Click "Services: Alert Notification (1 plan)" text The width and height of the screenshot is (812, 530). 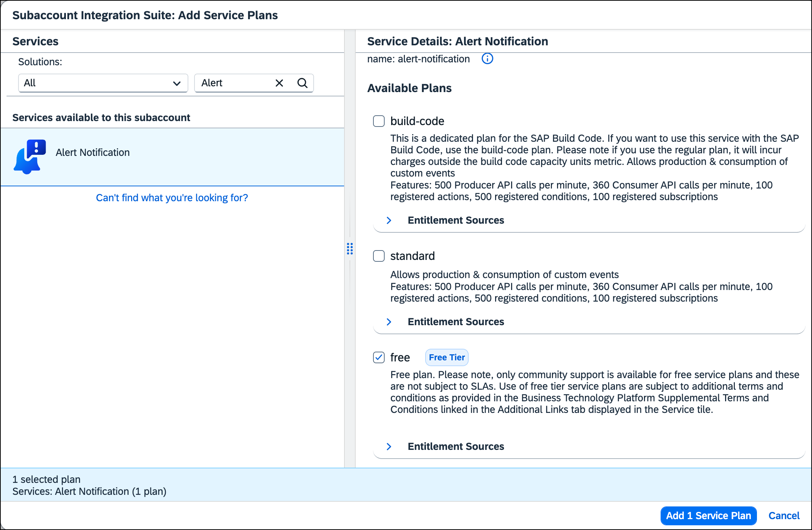(89, 492)
